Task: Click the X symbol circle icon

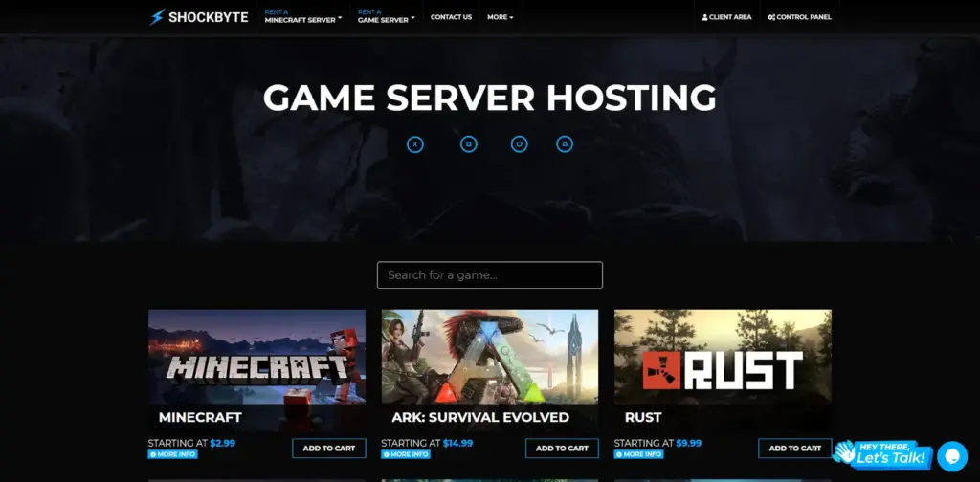Action: pos(414,144)
